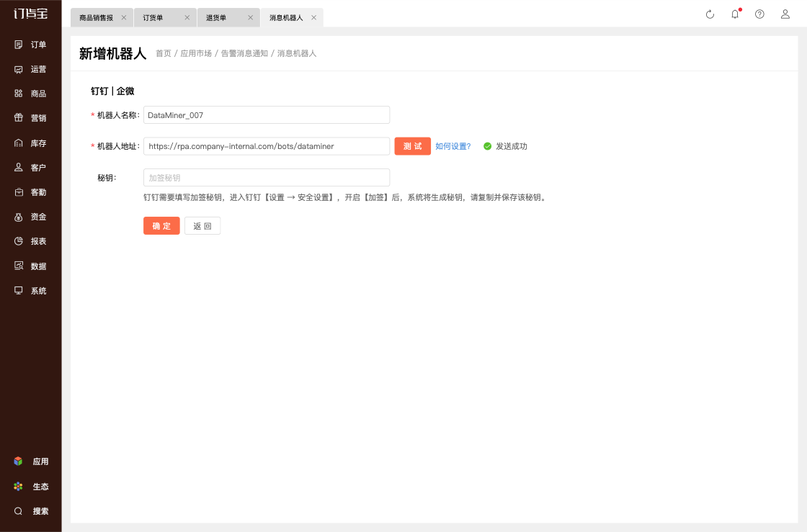Click the 返回 back button
The width and height of the screenshot is (807, 532).
[x=202, y=226]
